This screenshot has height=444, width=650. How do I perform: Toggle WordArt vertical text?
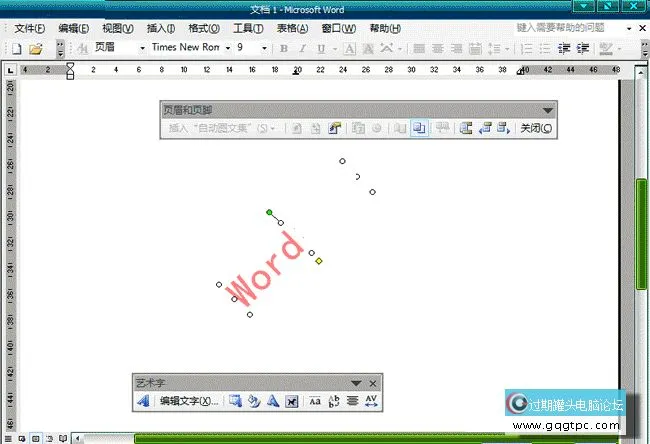click(334, 401)
